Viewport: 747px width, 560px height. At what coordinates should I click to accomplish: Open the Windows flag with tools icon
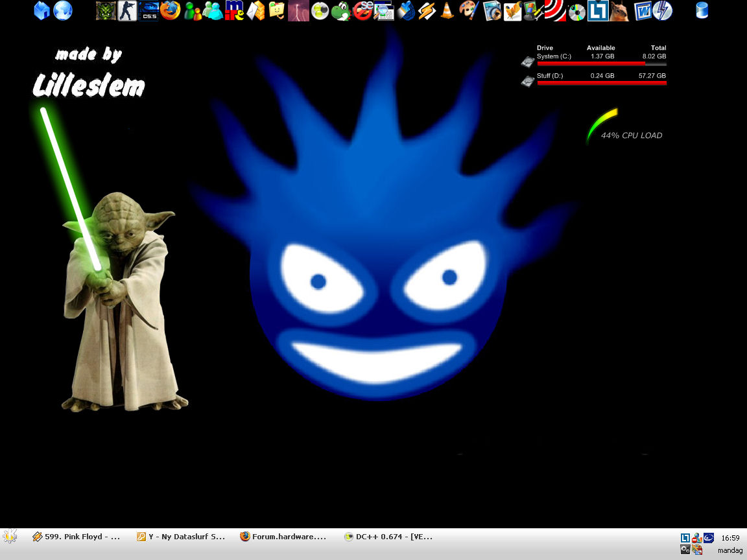click(x=534, y=10)
